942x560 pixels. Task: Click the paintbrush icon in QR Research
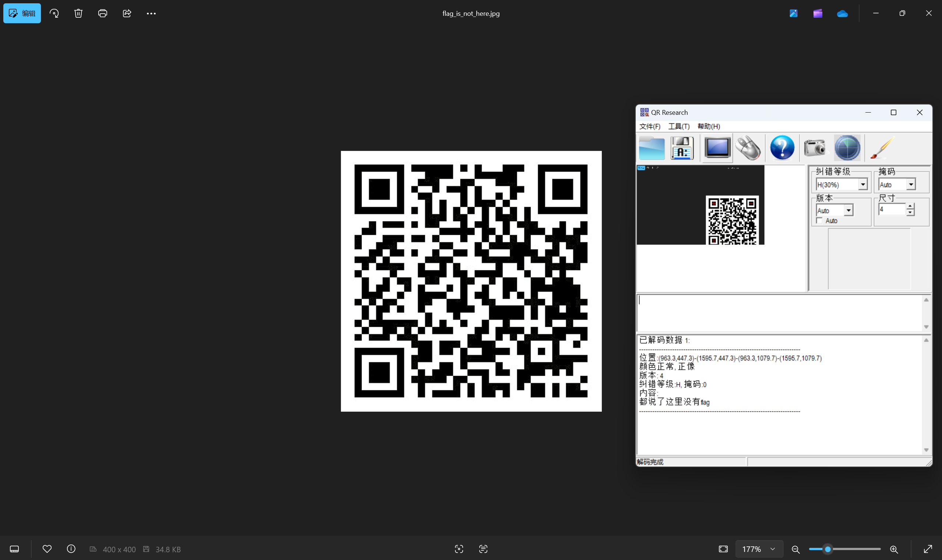(882, 148)
